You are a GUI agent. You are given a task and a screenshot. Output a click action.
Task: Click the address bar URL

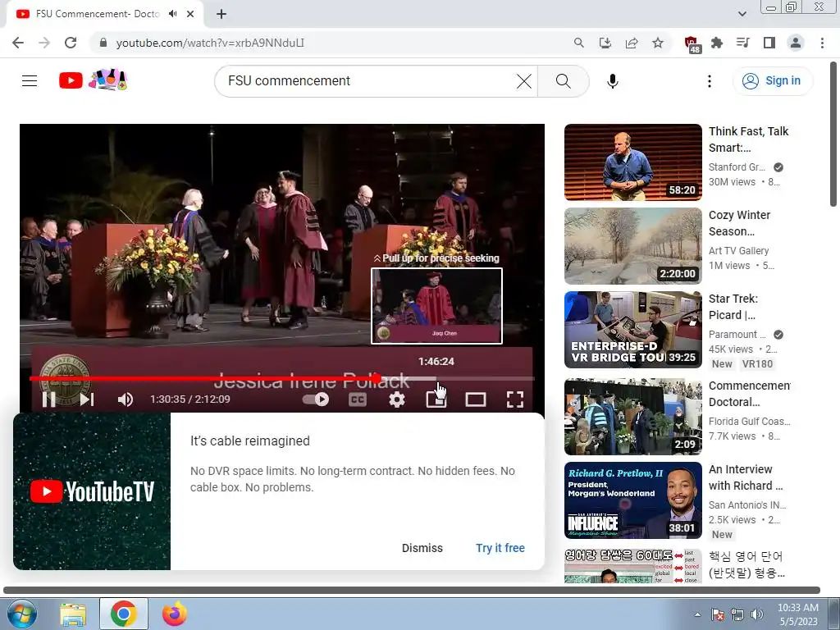[210, 43]
